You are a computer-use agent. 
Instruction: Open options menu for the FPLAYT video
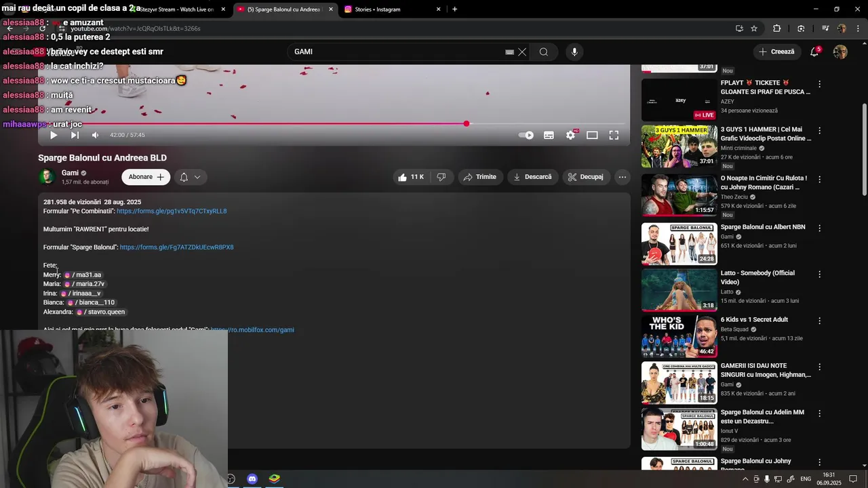click(819, 84)
